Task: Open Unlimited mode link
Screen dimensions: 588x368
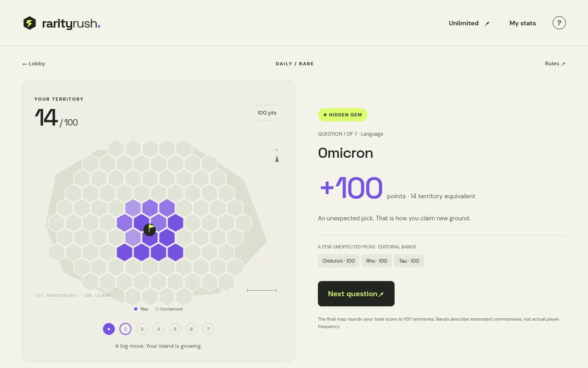Action: pyautogui.click(x=469, y=23)
